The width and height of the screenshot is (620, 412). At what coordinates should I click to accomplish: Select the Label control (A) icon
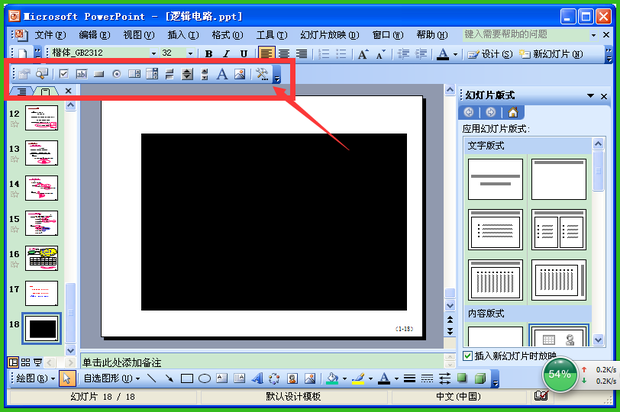[x=221, y=74]
